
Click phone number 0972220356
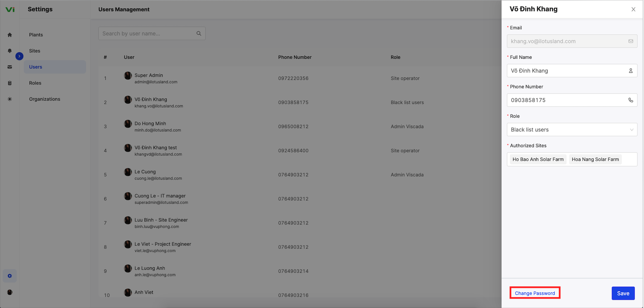pyautogui.click(x=293, y=78)
